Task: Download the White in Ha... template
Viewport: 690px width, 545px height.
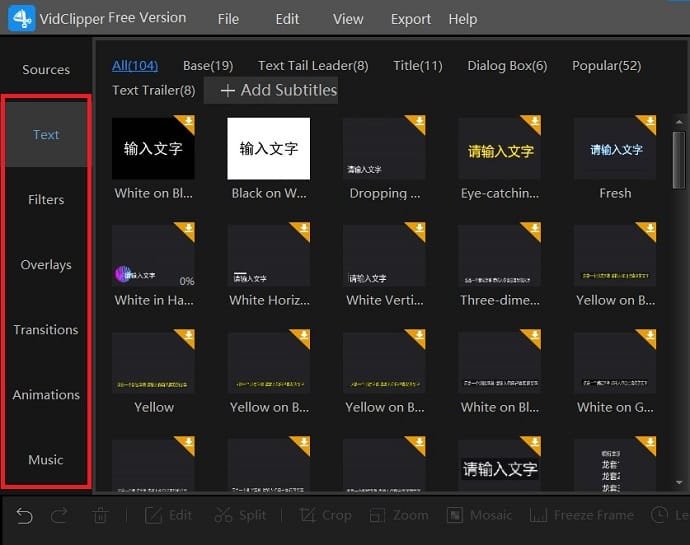Action: [188, 228]
